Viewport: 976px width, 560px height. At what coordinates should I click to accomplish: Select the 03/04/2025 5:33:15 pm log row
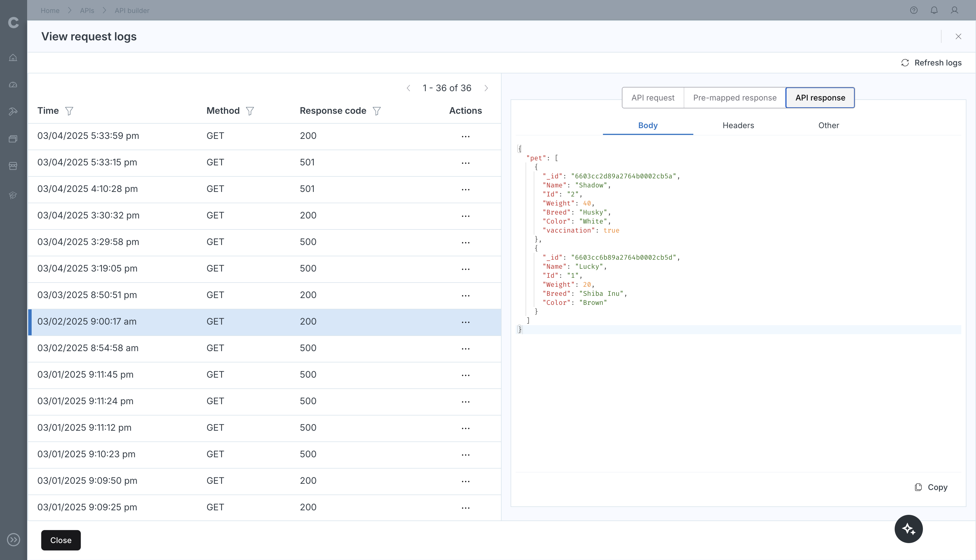(264, 163)
